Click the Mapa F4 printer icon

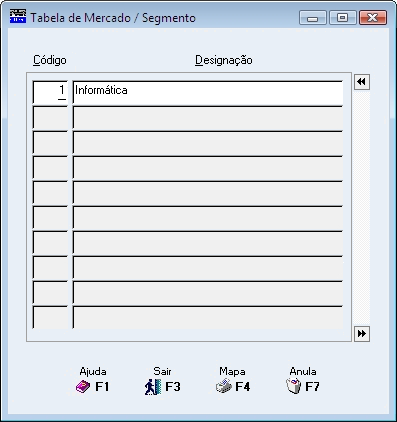223,387
